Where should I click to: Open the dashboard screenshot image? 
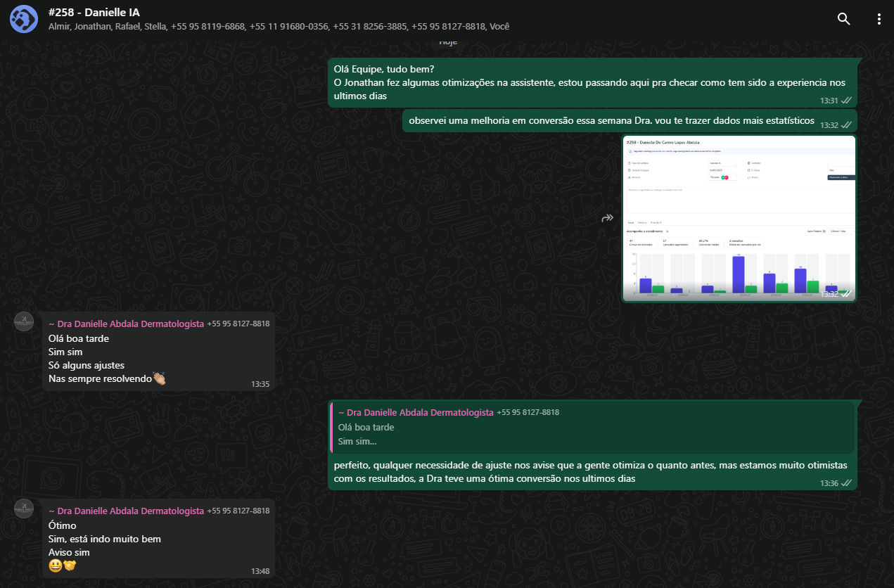click(739, 218)
